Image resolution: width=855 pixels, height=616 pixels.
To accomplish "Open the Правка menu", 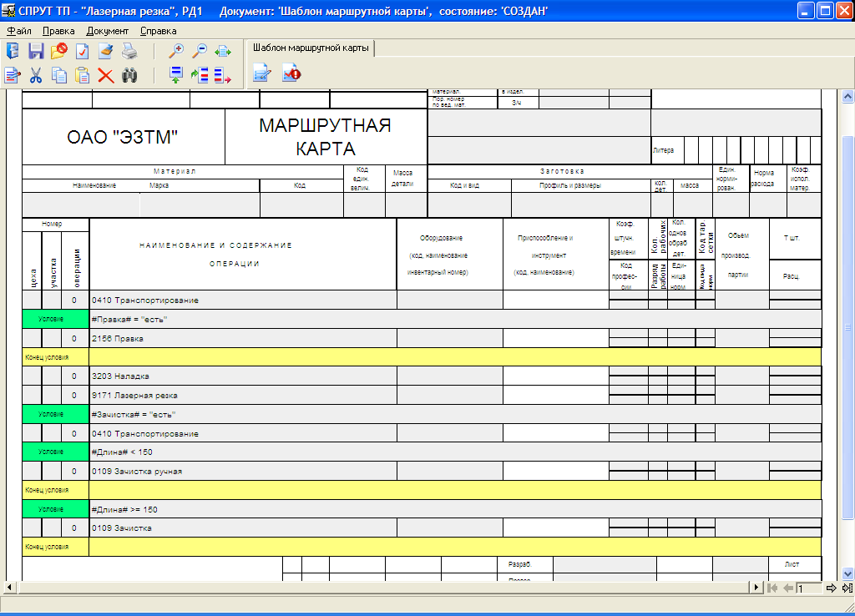I will 58,31.
